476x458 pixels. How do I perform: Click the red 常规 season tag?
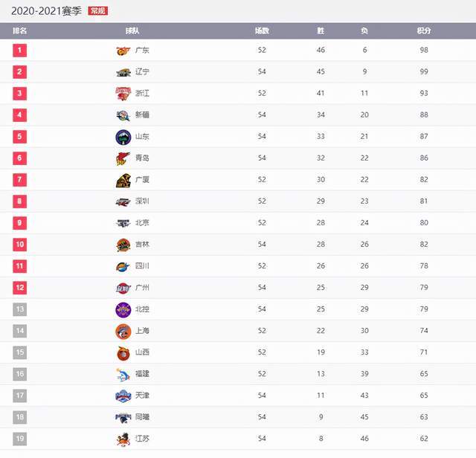pos(97,11)
